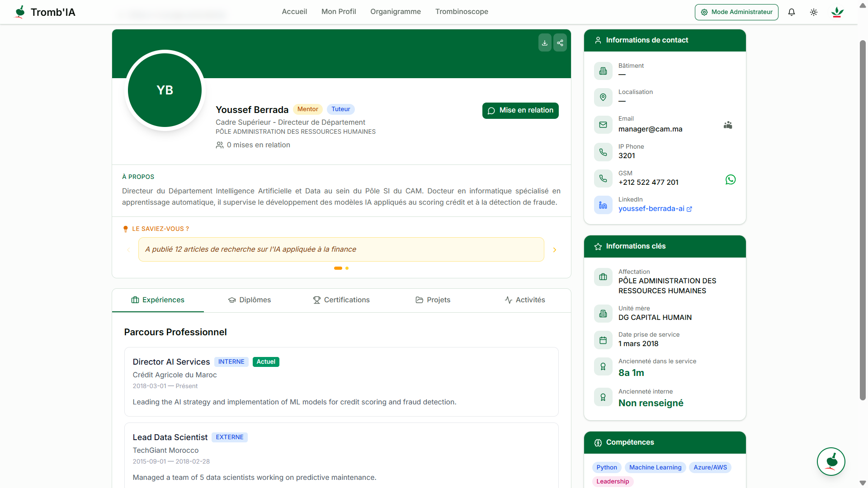Download the profile card icon
868x488 pixels.
[x=545, y=43]
